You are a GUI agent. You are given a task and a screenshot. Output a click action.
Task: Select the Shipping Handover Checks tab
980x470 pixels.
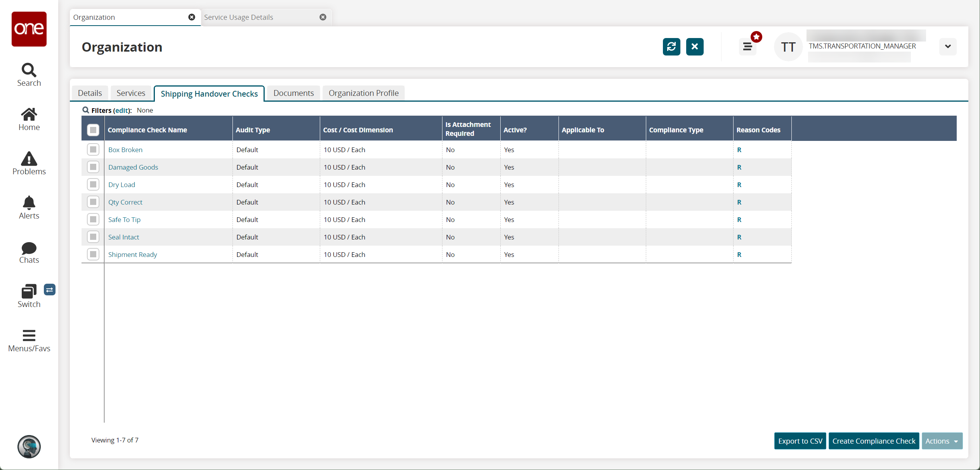(209, 94)
